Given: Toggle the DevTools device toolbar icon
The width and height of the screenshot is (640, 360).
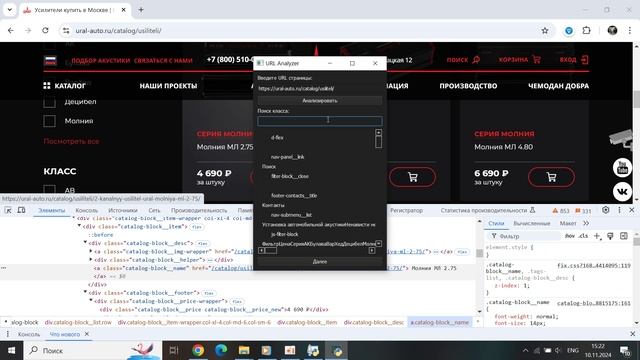Looking at the screenshot, I should (21, 210).
